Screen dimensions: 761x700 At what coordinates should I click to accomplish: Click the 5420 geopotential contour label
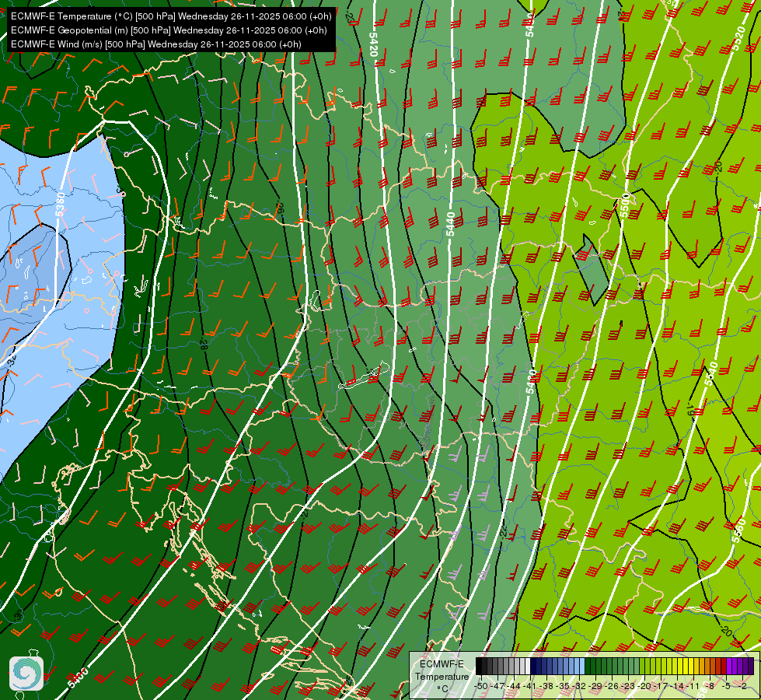tap(373, 44)
